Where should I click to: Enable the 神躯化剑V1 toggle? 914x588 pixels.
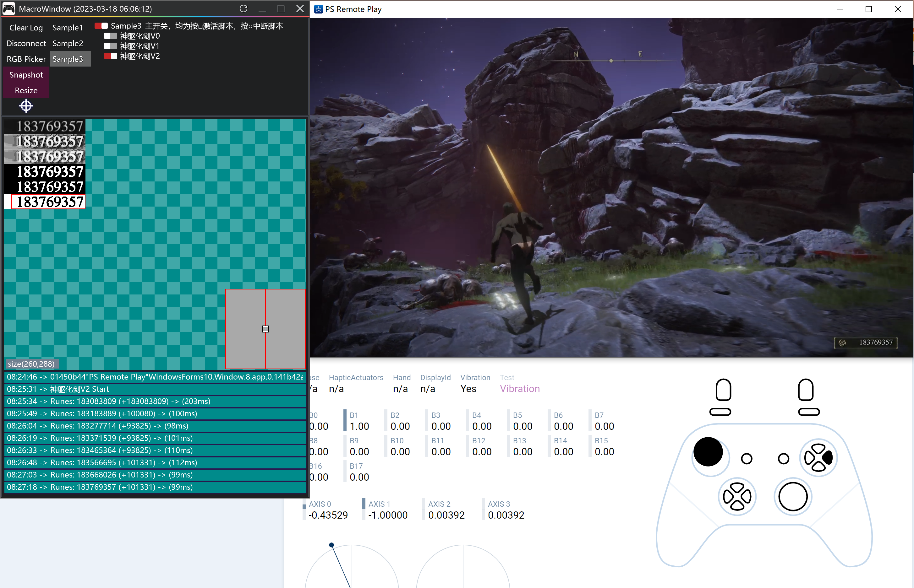click(x=110, y=46)
